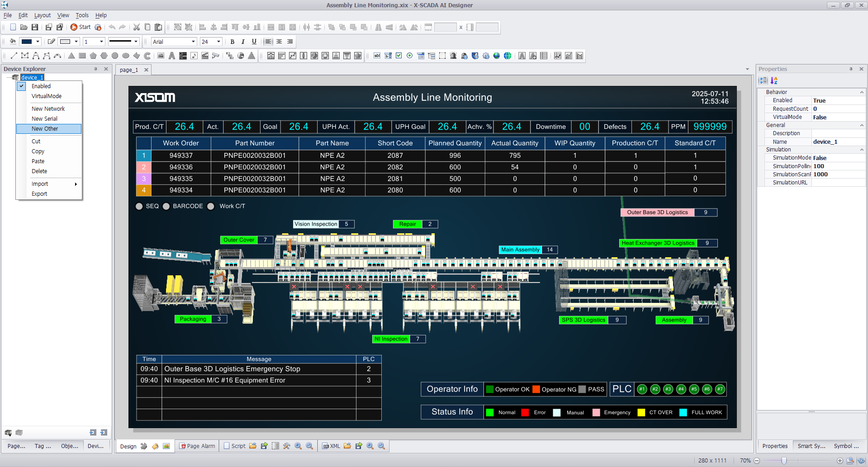
Task: Toggle italic formatting
Action: tap(243, 42)
